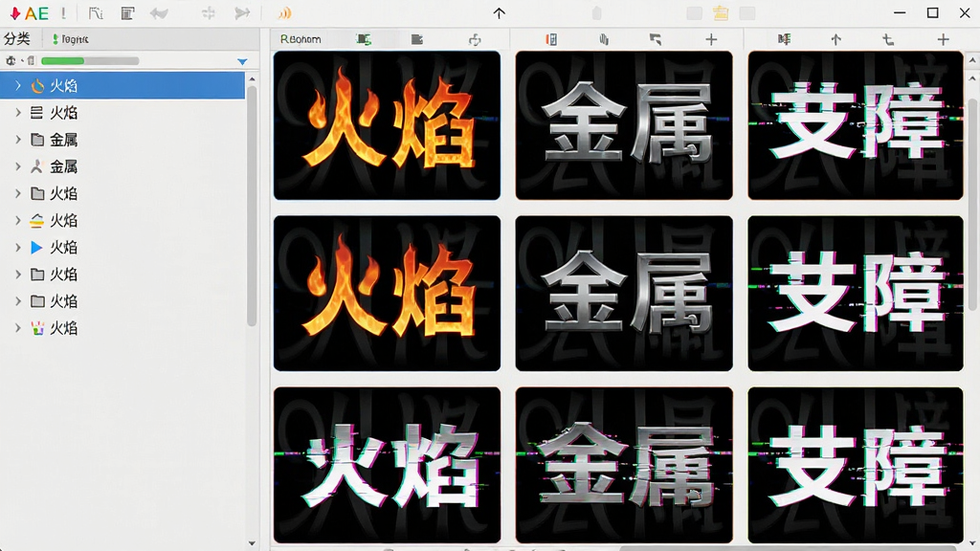
Task: Open the top-row 安障 glitch preset thumbnail
Action: click(x=855, y=125)
